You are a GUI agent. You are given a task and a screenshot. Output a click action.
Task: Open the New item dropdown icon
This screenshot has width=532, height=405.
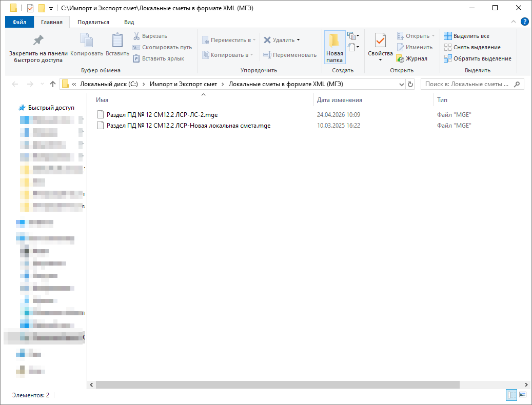coord(353,35)
